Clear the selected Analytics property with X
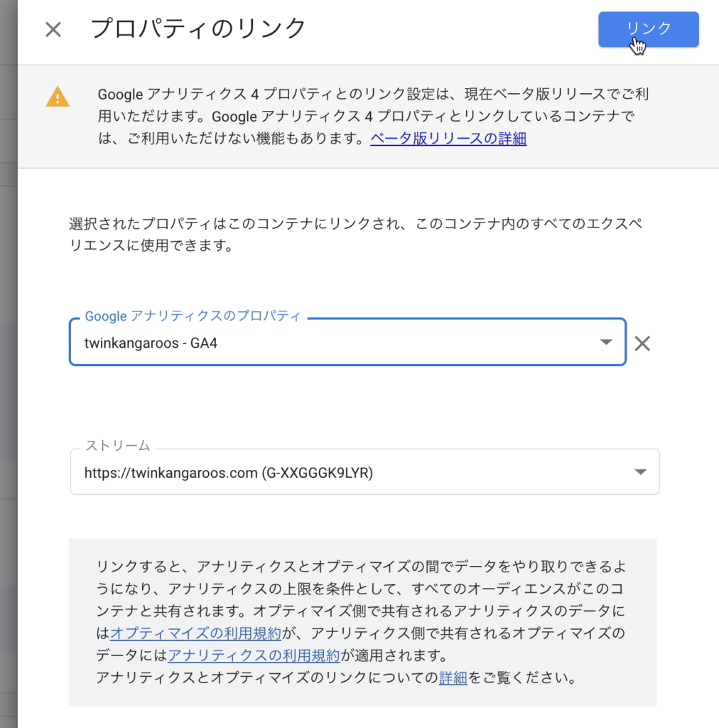This screenshot has width=719, height=728. [642, 343]
